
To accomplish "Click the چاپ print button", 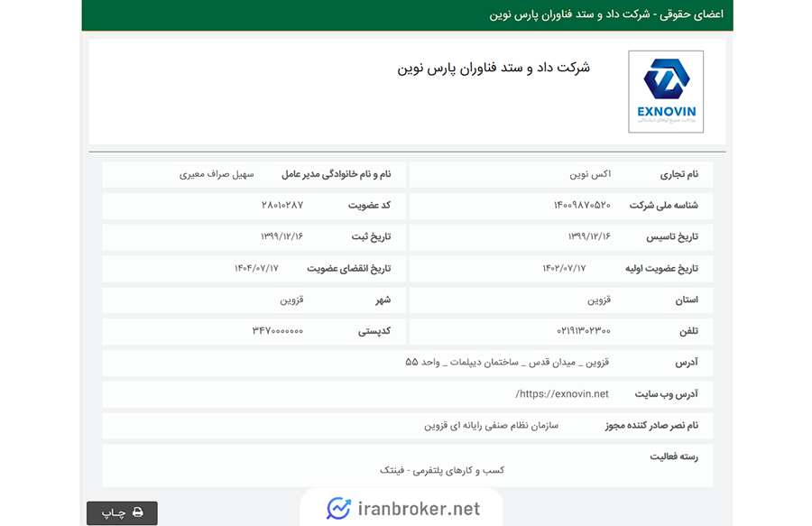I will tap(122, 512).
